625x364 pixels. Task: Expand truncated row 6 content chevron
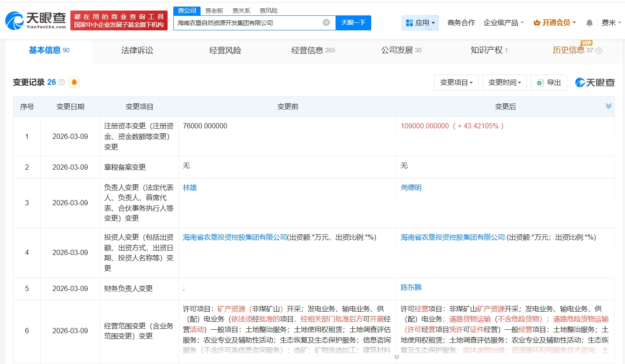(x=396, y=357)
